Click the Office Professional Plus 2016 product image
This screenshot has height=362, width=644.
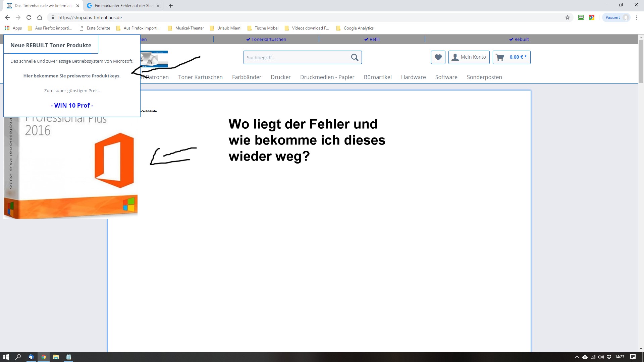pos(70,168)
